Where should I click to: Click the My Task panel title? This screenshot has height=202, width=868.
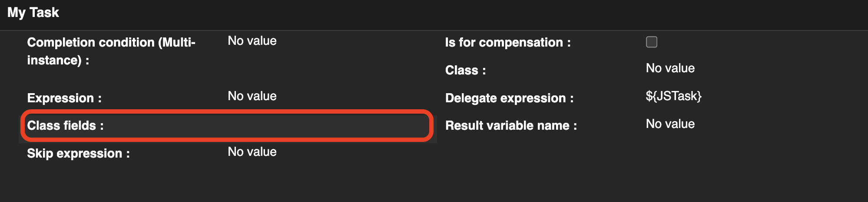(33, 13)
